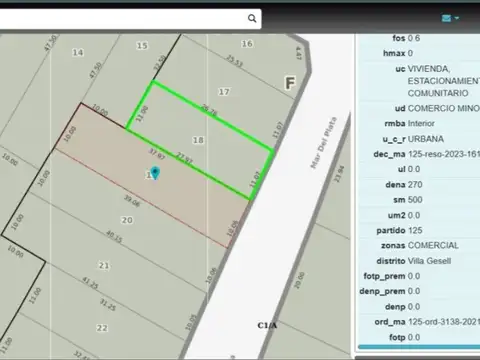Click the sm 500 value
Image resolution: width=480 pixels, height=360 pixels.
coord(415,200)
